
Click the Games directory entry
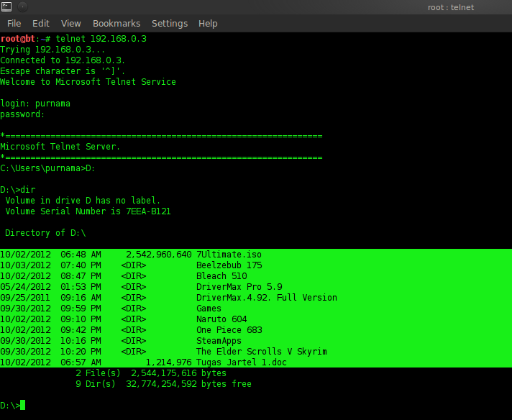pyautogui.click(x=209, y=309)
